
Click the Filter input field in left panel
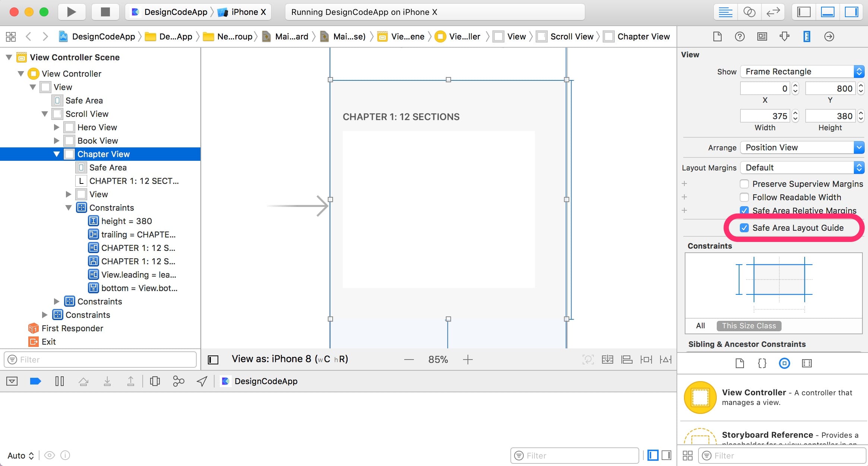[x=101, y=359]
